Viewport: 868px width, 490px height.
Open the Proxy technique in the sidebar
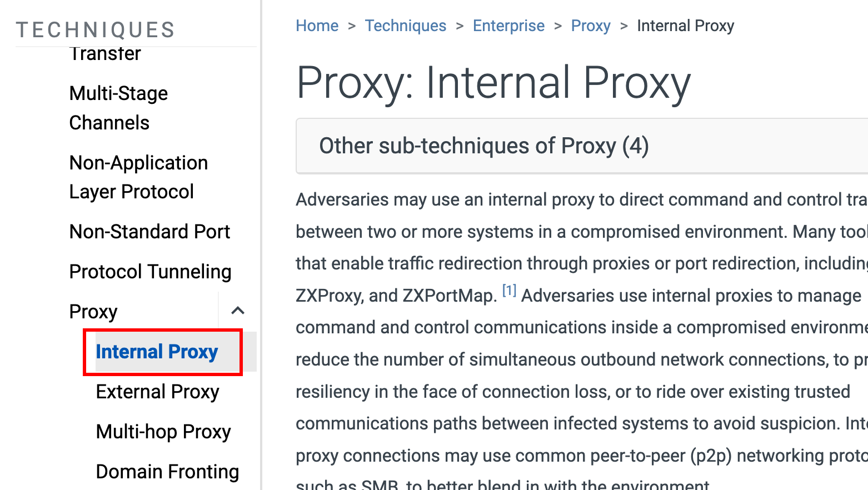(93, 312)
